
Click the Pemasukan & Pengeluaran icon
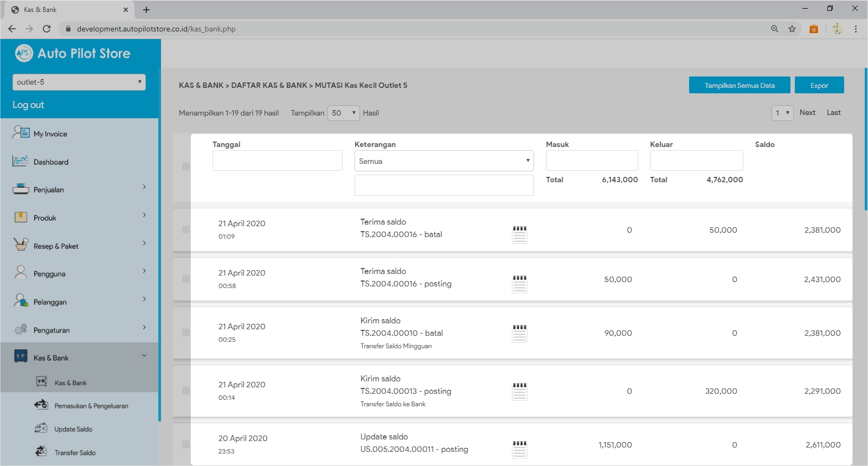pos(41,405)
